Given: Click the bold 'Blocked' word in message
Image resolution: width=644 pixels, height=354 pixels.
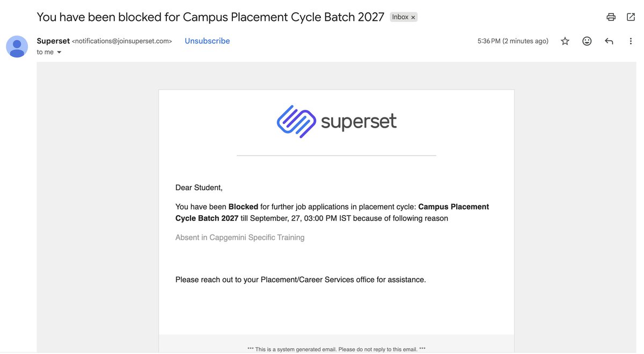Looking at the screenshot, I should pyautogui.click(x=243, y=207).
